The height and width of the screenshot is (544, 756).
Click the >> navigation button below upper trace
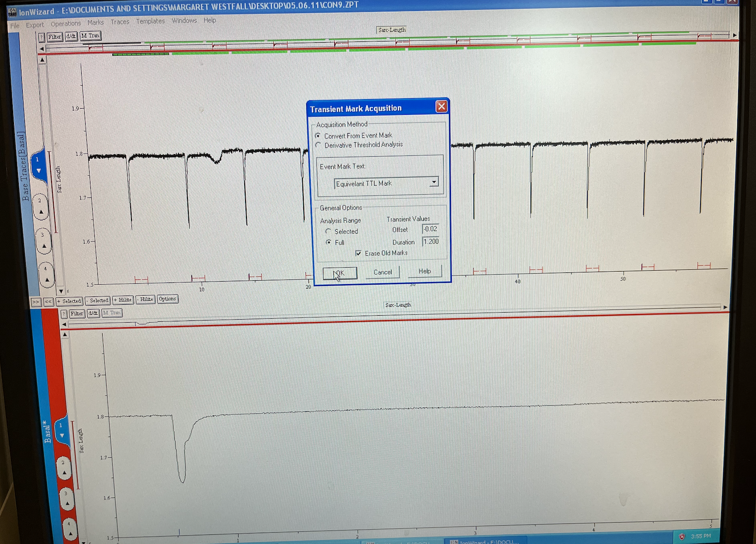tap(36, 302)
